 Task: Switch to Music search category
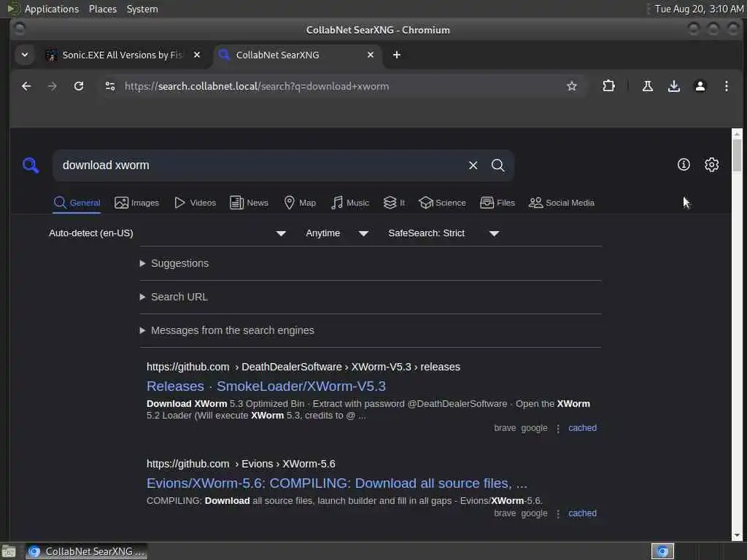click(350, 203)
